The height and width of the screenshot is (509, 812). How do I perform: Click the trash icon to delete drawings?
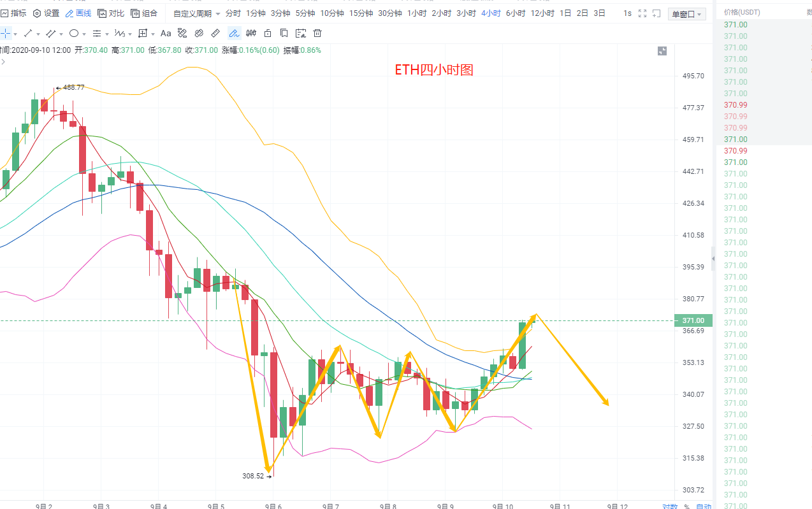[317, 33]
